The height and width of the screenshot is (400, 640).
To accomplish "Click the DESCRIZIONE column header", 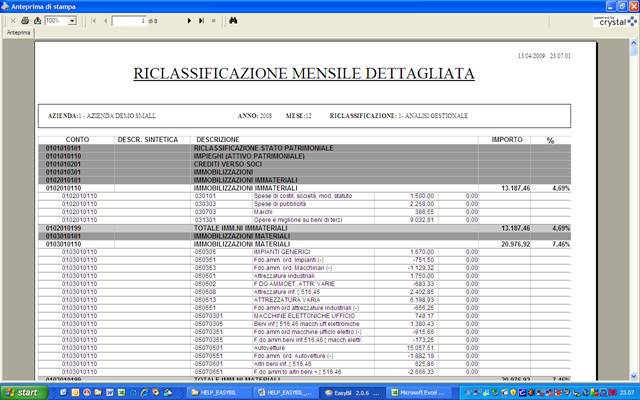I will tap(218, 140).
